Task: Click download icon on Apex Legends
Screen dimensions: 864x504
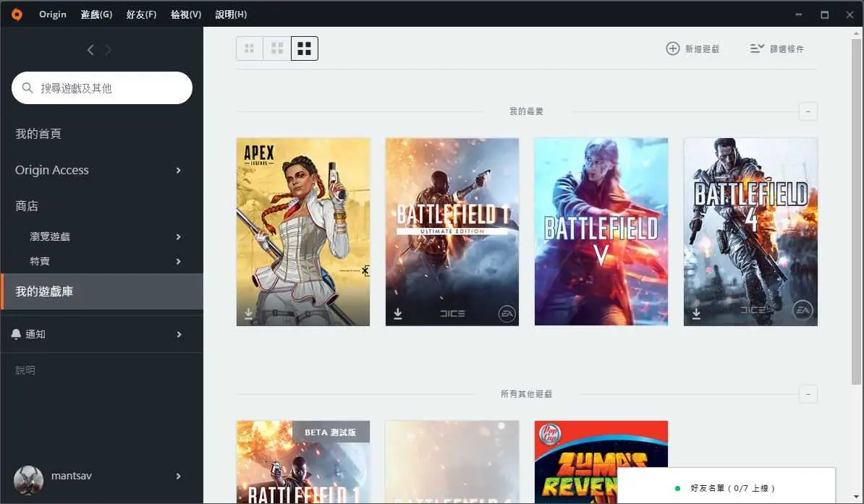Action: click(248, 313)
